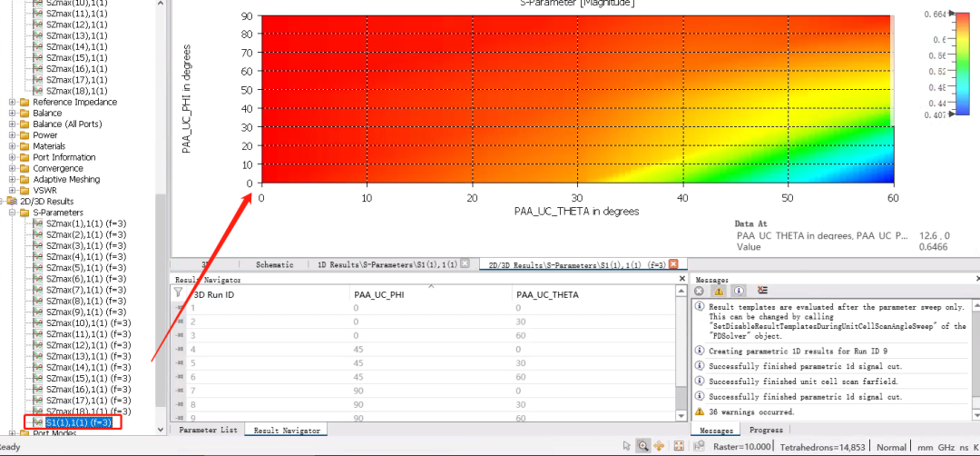Viewport: 980px width, 456px height.
Task: Collapse the S-Parameters folder under 2D/3D Results
Action: 12,213
